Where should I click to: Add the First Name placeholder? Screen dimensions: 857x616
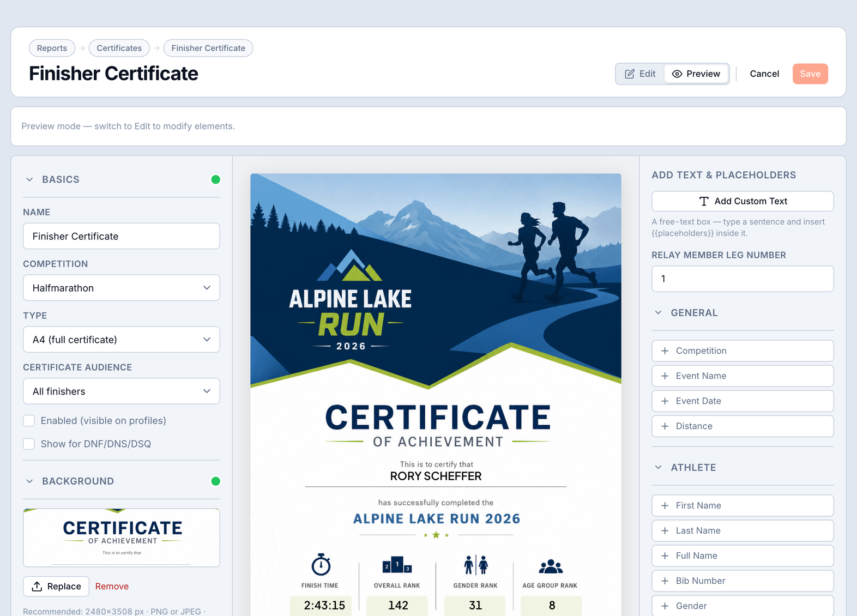(743, 505)
